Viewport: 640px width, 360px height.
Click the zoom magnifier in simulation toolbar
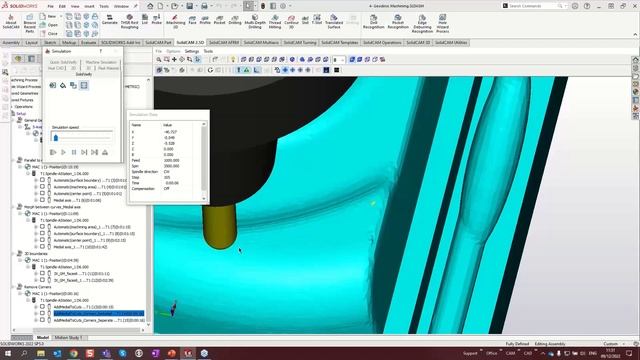[x=159, y=60]
